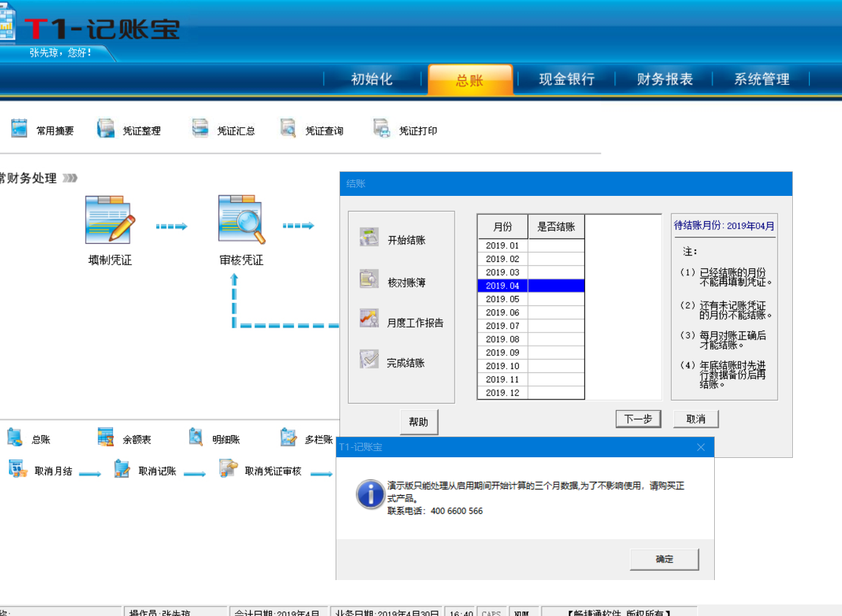
Task: Select month row 2019.12
Action: pos(531,392)
